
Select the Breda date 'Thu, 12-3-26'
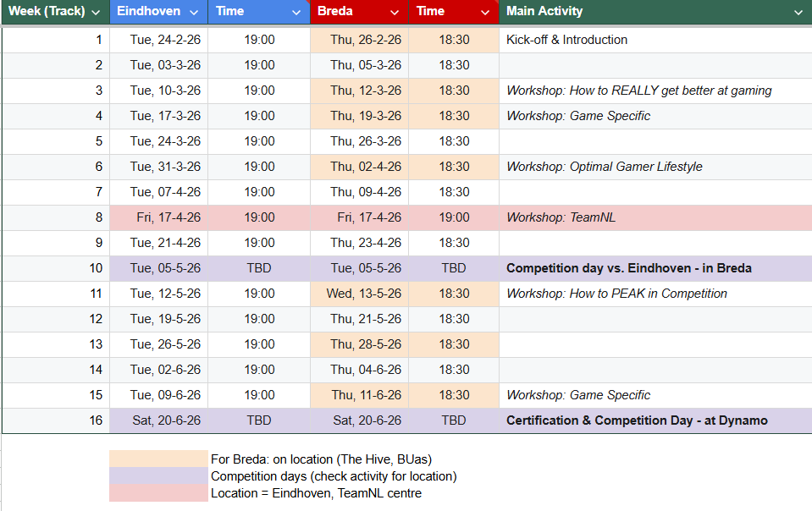pyautogui.click(x=359, y=91)
